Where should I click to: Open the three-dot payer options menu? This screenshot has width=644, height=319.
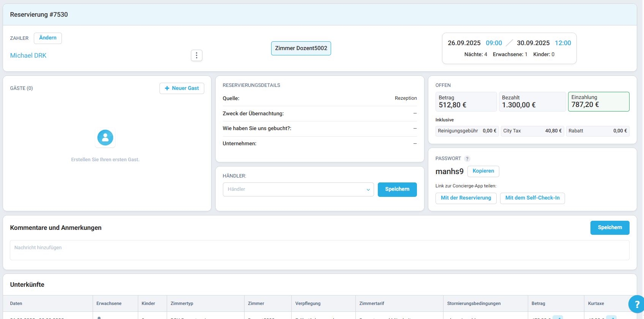click(196, 55)
